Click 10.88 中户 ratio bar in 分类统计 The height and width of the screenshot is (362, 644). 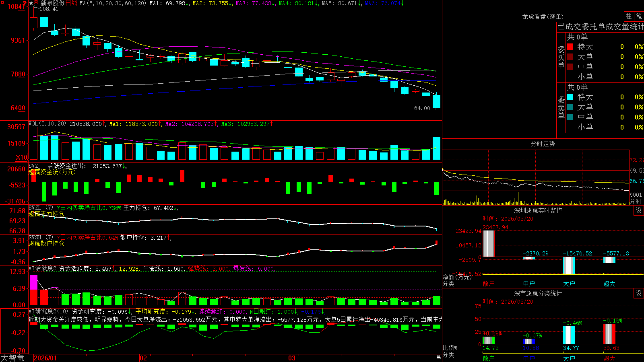[529, 341]
